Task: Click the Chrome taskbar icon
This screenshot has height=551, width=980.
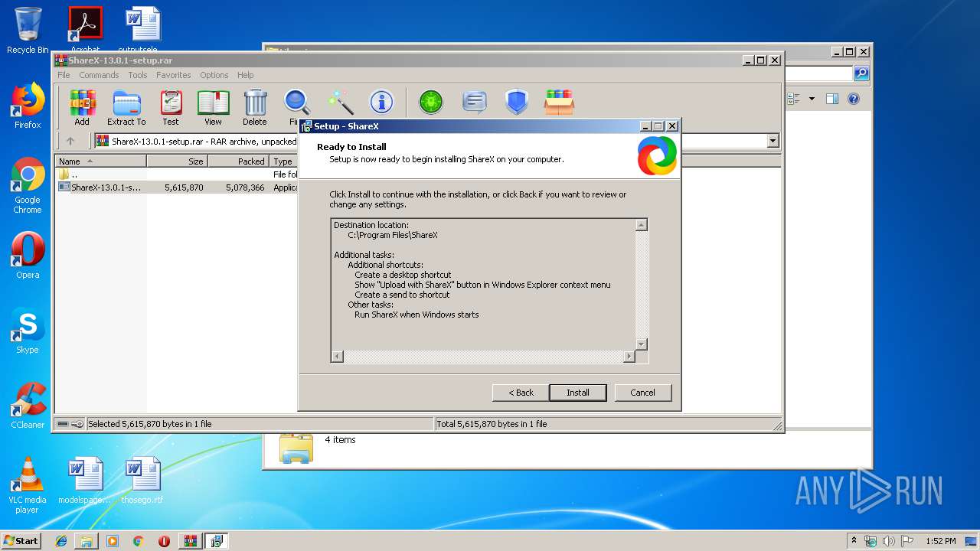Action: click(138, 541)
